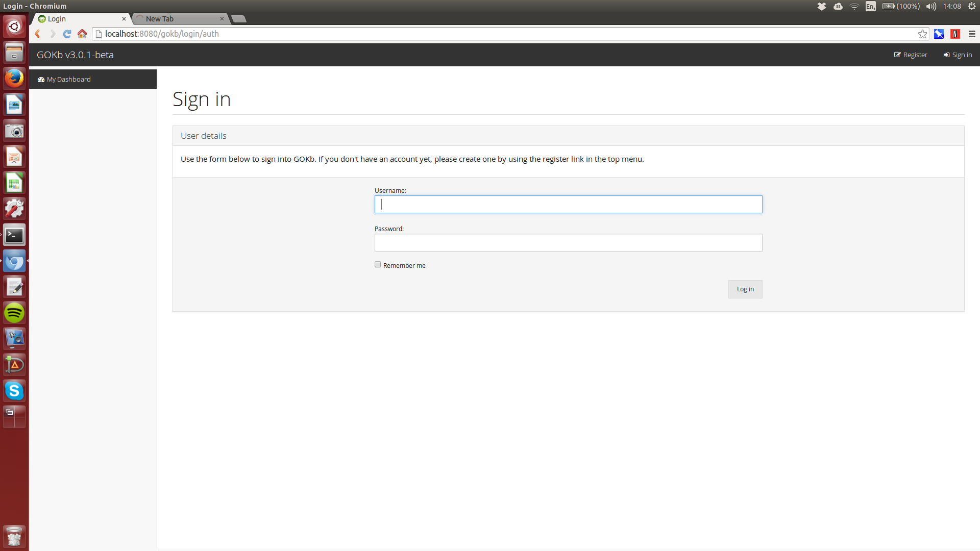Image resolution: width=980 pixels, height=551 pixels.
Task: Click the Log in button
Action: click(745, 289)
